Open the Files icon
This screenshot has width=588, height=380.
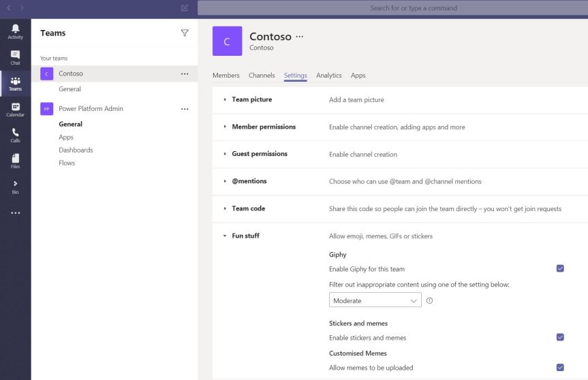pyautogui.click(x=15, y=161)
